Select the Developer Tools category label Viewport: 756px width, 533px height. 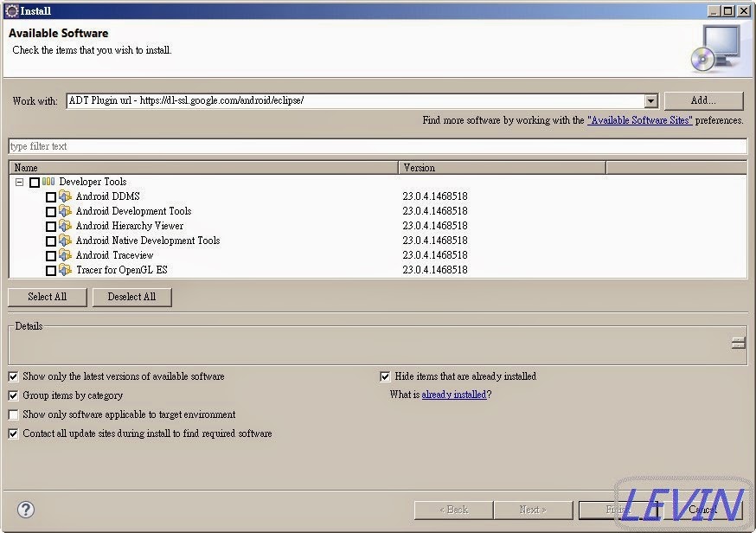click(x=93, y=182)
